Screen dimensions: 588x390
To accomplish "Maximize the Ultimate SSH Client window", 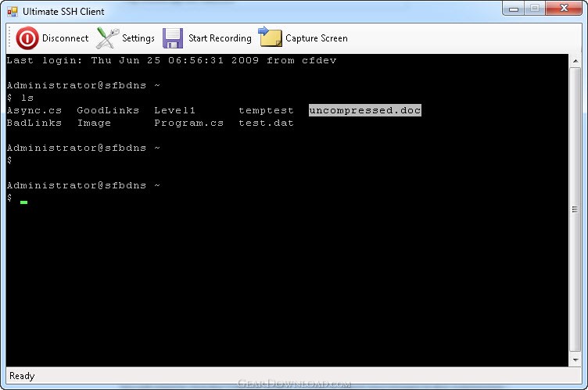I will (535, 9).
